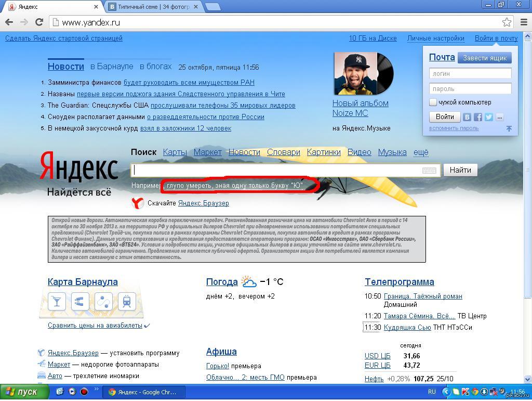Screen dimensions: 532x401
Task: Bookmark this page with the star icon
Action: point(507,22)
